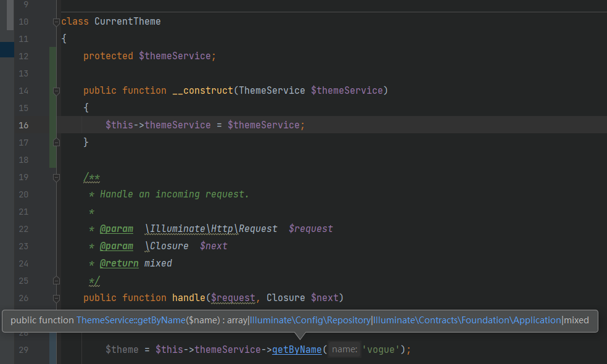Click '\Closure' type in docblock

tap(167, 246)
